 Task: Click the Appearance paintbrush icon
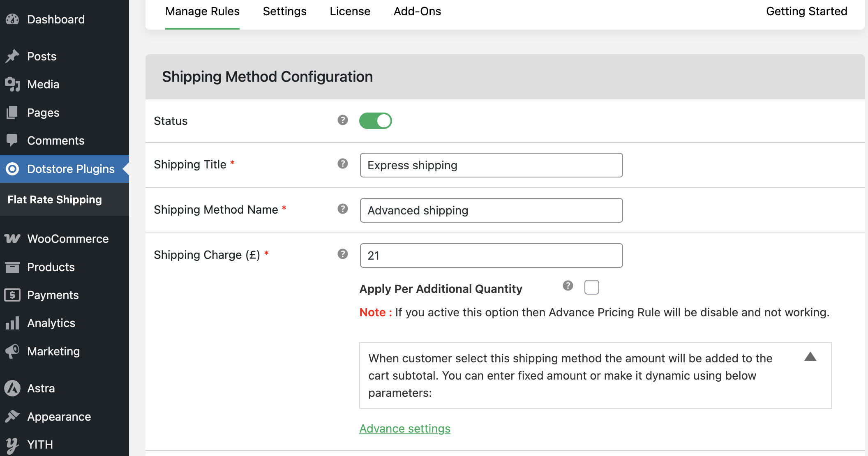pos(12,417)
